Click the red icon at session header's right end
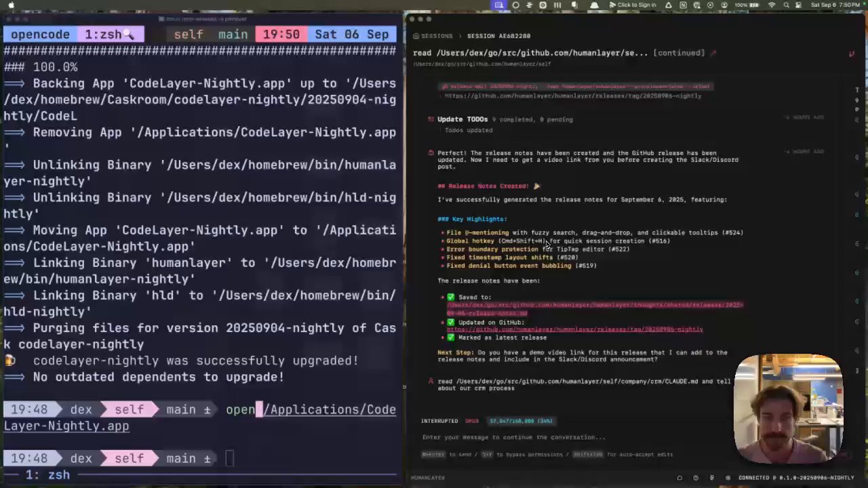Screen dimensions: 868x488 coord(852,54)
